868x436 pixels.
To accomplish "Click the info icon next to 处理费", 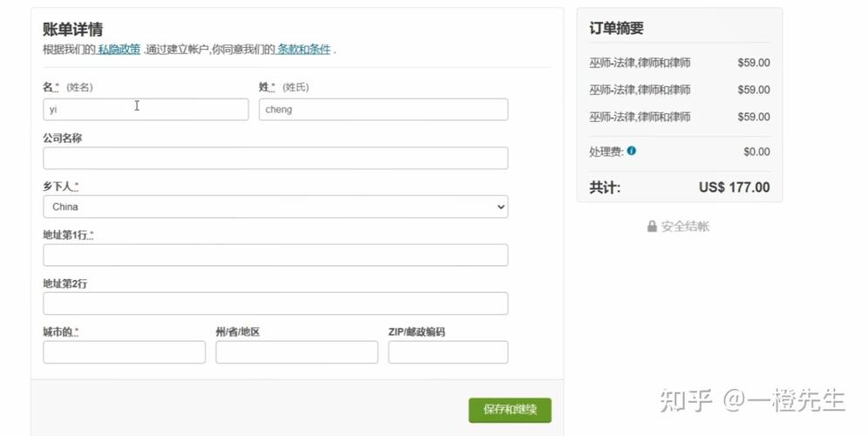I will coord(632,151).
